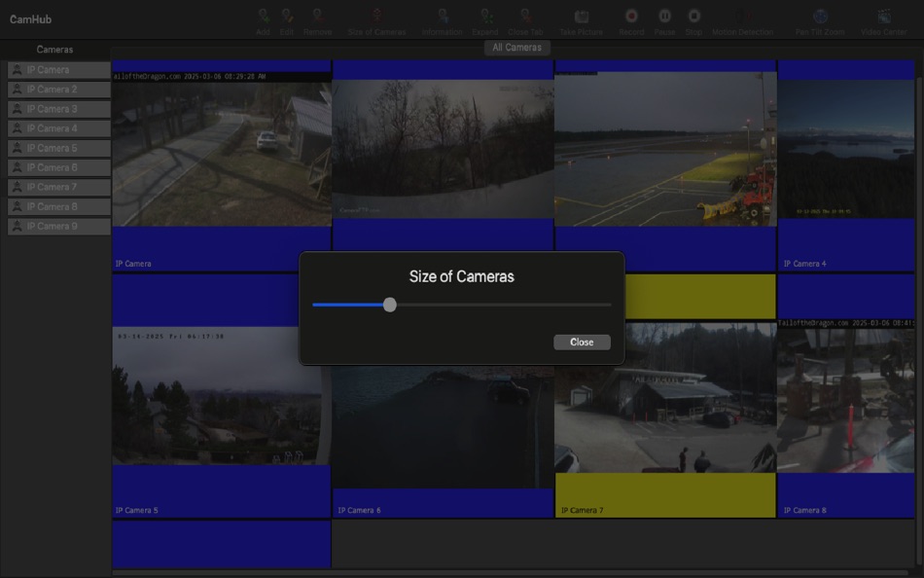Close the Size of Cameras dialog

582,343
